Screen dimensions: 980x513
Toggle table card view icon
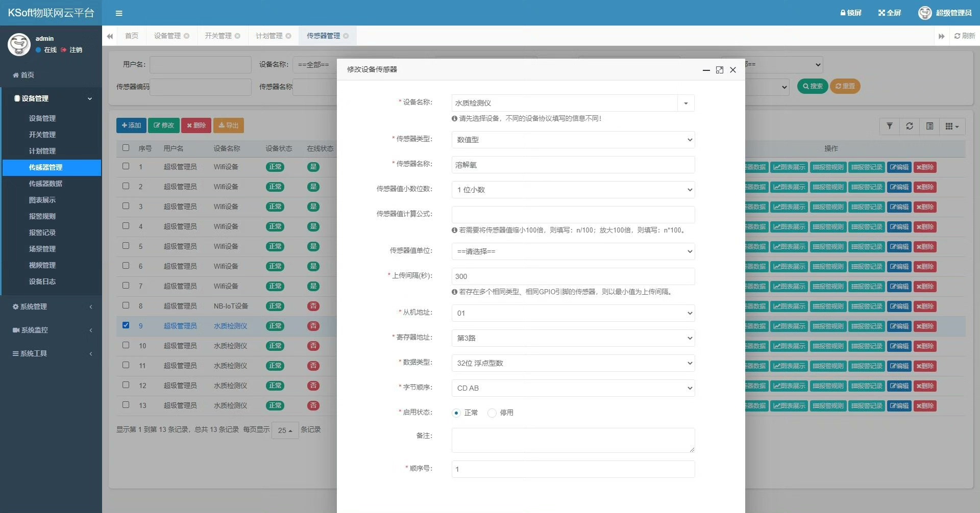929,126
